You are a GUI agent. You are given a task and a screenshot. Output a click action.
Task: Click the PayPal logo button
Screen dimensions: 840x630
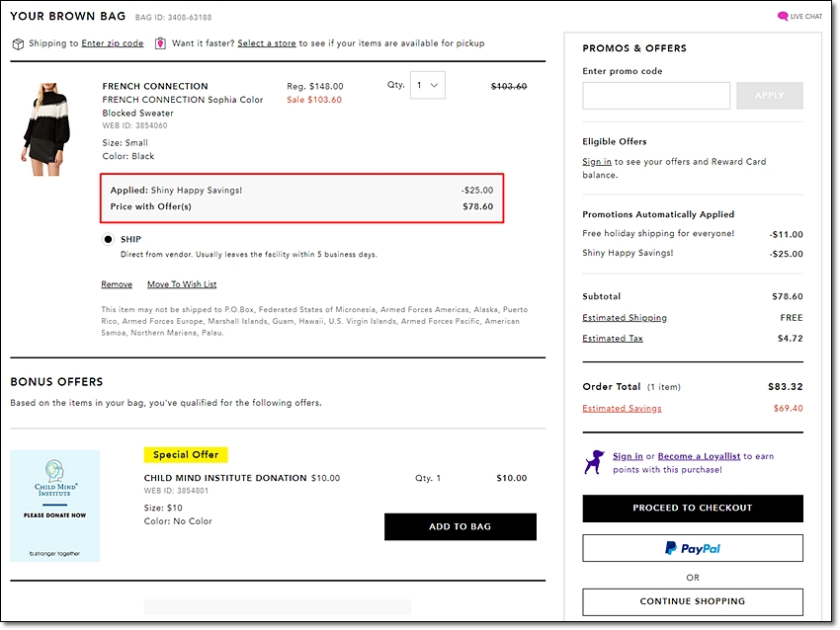(692, 548)
